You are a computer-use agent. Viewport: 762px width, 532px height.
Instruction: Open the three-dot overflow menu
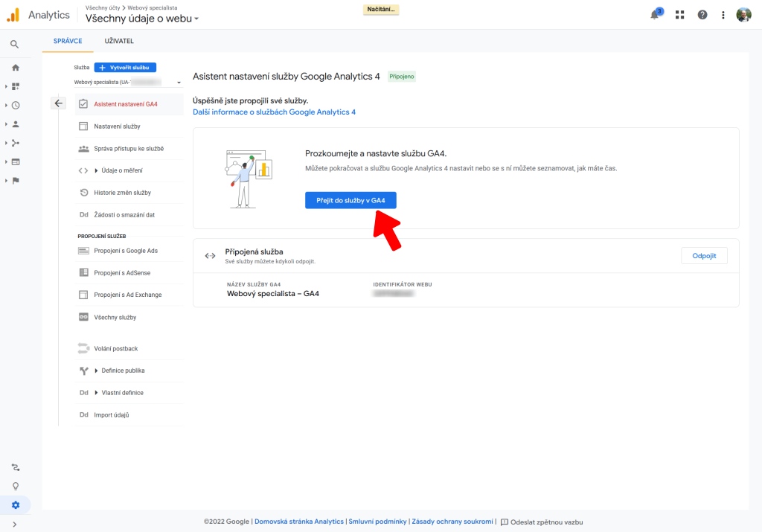coord(722,14)
